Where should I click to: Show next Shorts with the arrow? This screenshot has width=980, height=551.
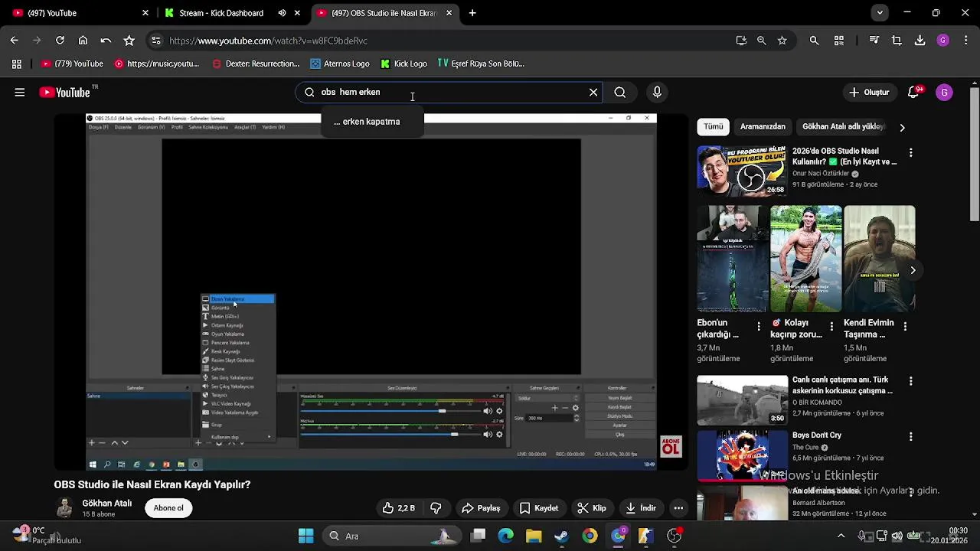coord(913,270)
